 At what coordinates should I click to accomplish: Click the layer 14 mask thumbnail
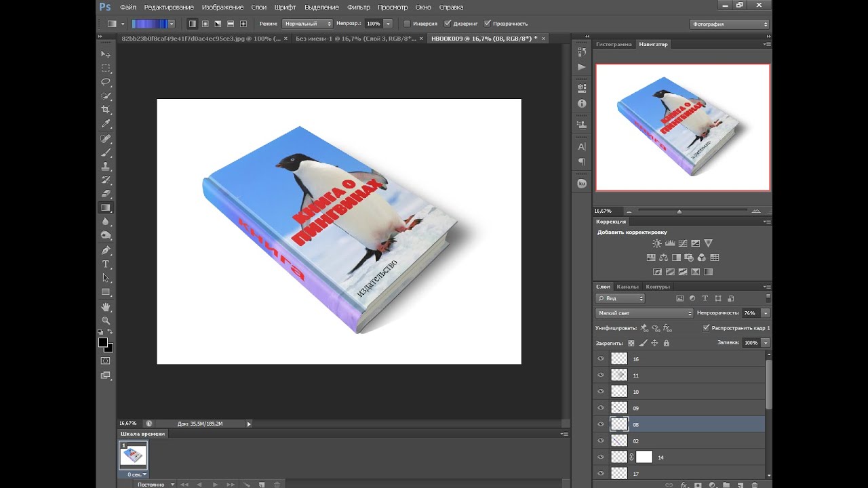point(644,457)
